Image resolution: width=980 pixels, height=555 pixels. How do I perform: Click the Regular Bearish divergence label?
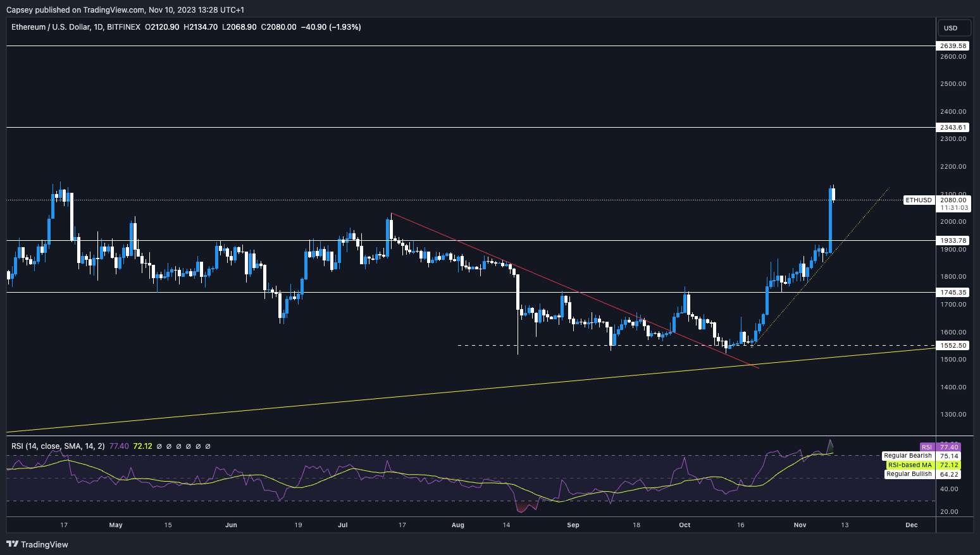(x=909, y=455)
